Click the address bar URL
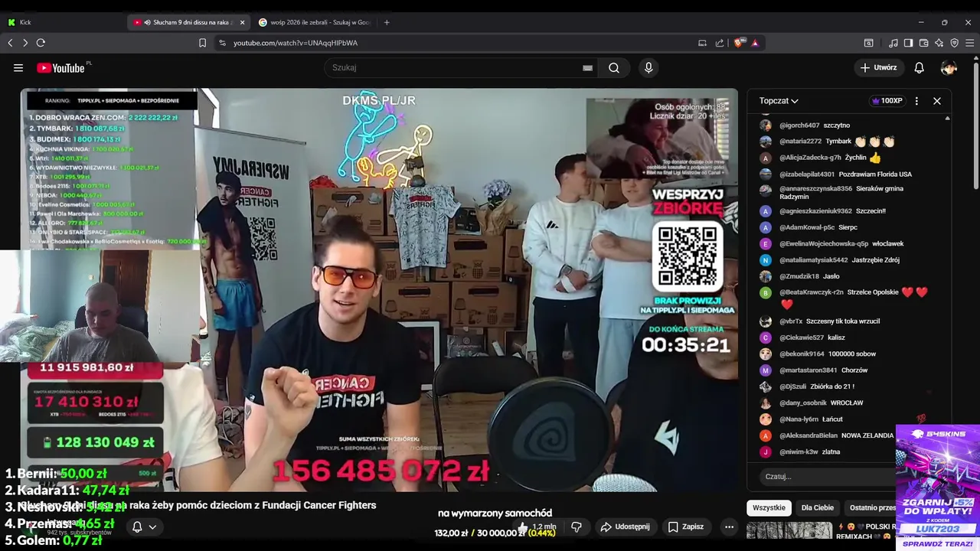The width and height of the screenshot is (980, 551). (295, 43)
